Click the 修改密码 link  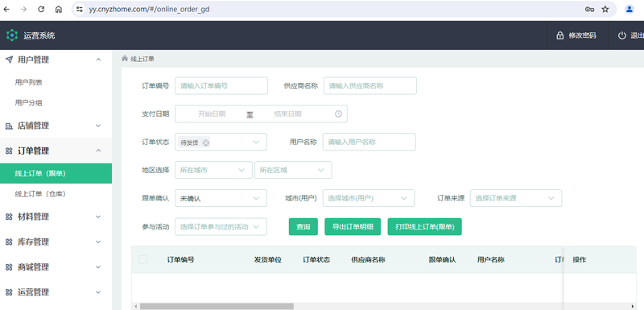click(x=582, y=35)
